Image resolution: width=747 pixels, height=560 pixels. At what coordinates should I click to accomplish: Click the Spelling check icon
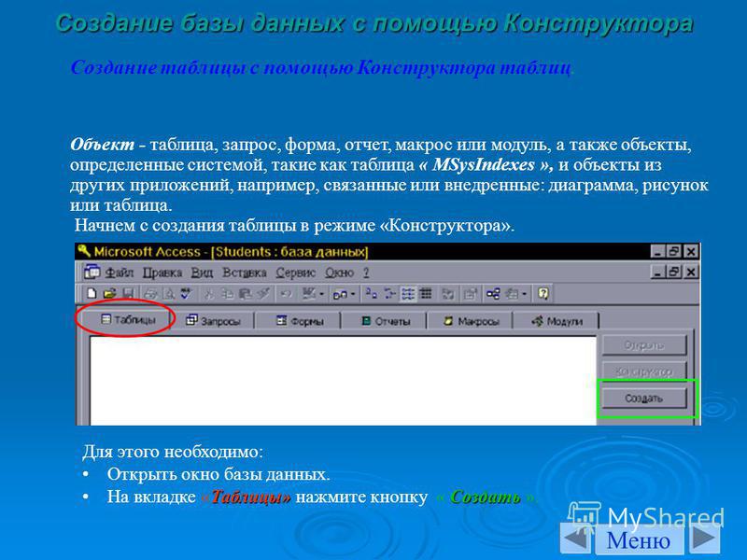pos(187,294)
